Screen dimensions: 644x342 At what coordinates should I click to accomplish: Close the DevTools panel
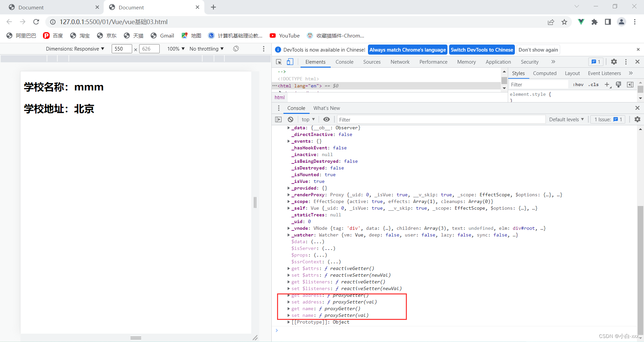pos(637,62)
